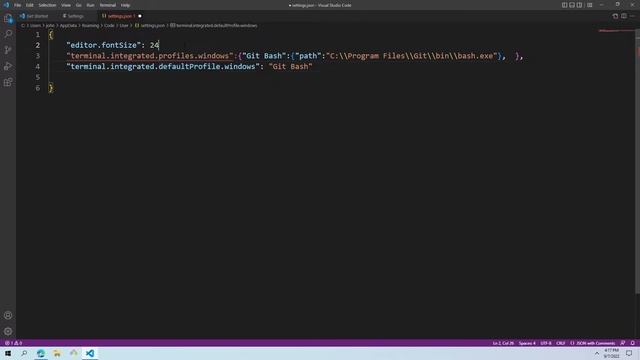
Task: Open the Windows Start menu
Action: pos(8,353)
